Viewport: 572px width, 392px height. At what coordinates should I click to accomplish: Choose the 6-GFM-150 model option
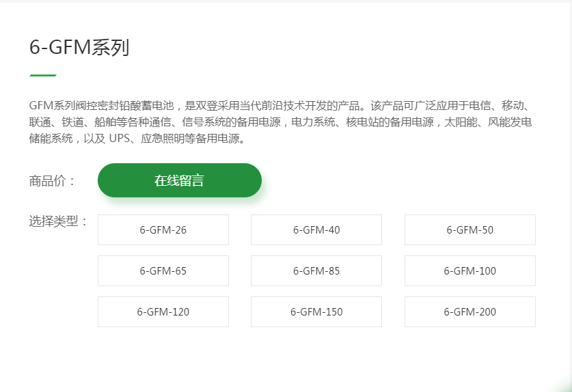tap(316, 312)
